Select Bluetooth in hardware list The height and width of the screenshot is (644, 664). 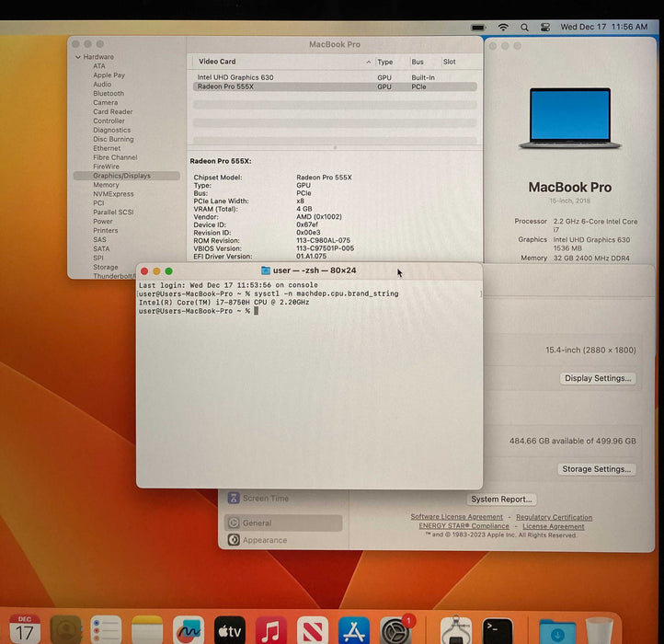click(x=109, y=93)
